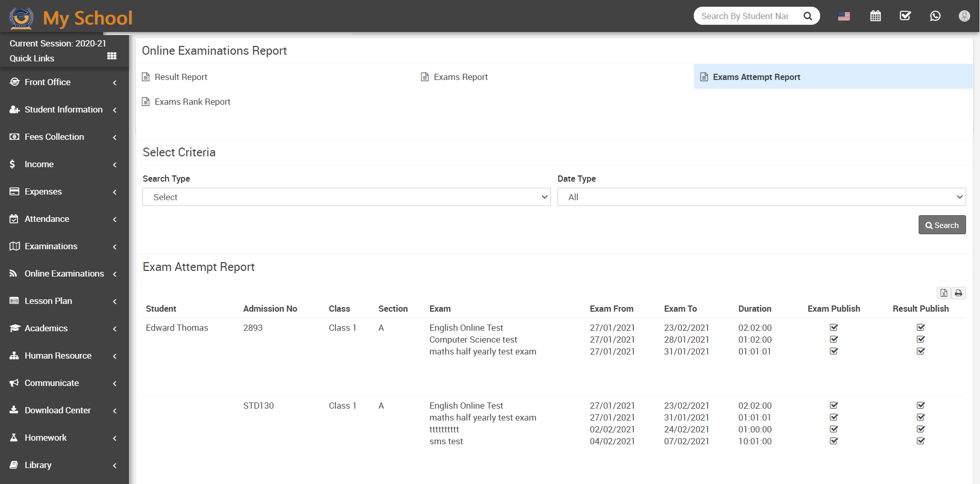This screenshot has width=980, height=484.
Task: Open the Result Report section
Action: pyautogui.click(x=181, y=76)
